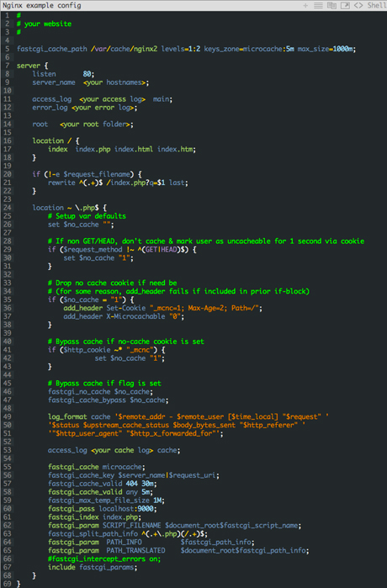Click the fastcgi_pass localhost:9000 line
Screen dimensions: 387x588
(103, 509)
